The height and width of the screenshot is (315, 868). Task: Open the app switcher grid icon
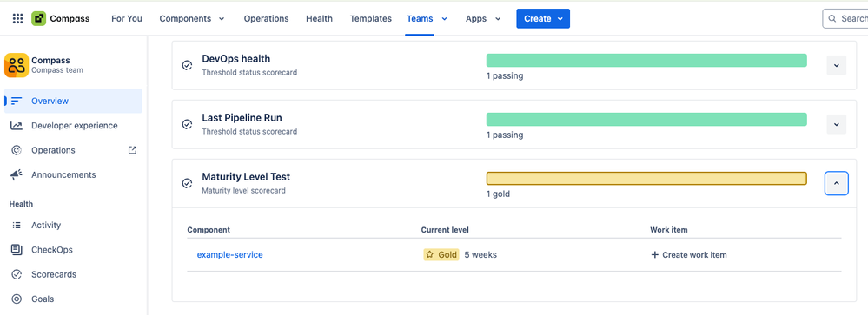(x=17, y=19)
